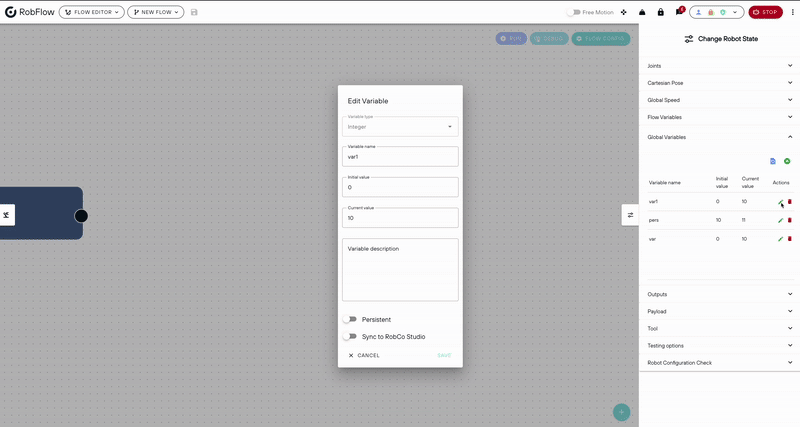This screenshot has height=427, width=800.
Task: Click the save flow disk icon
Action: pyautogui.click(x=194, y=12)
